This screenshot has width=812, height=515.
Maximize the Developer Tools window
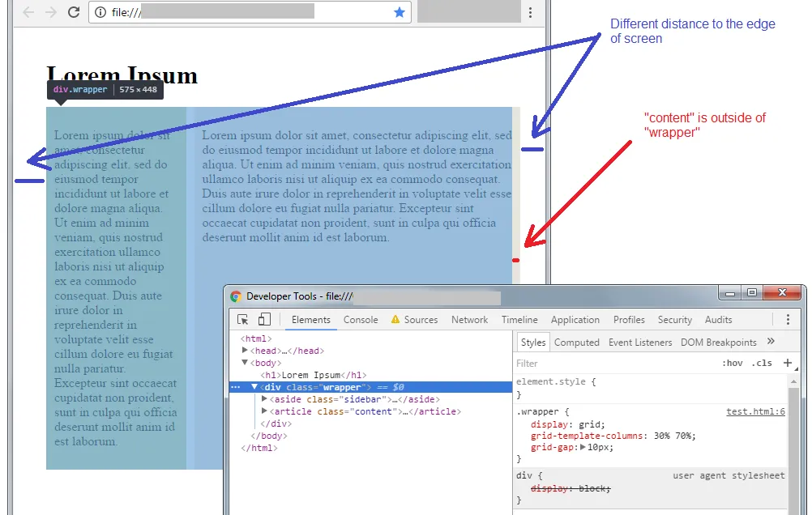click(x=753, y=293)
